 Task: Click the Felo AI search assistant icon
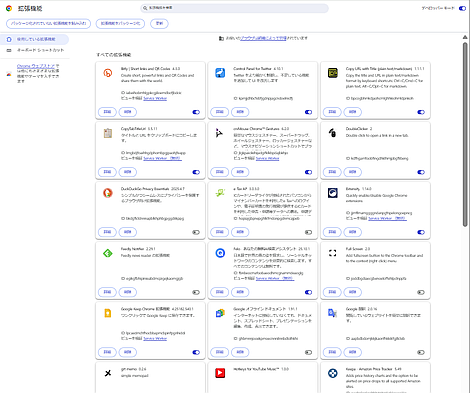220,253
